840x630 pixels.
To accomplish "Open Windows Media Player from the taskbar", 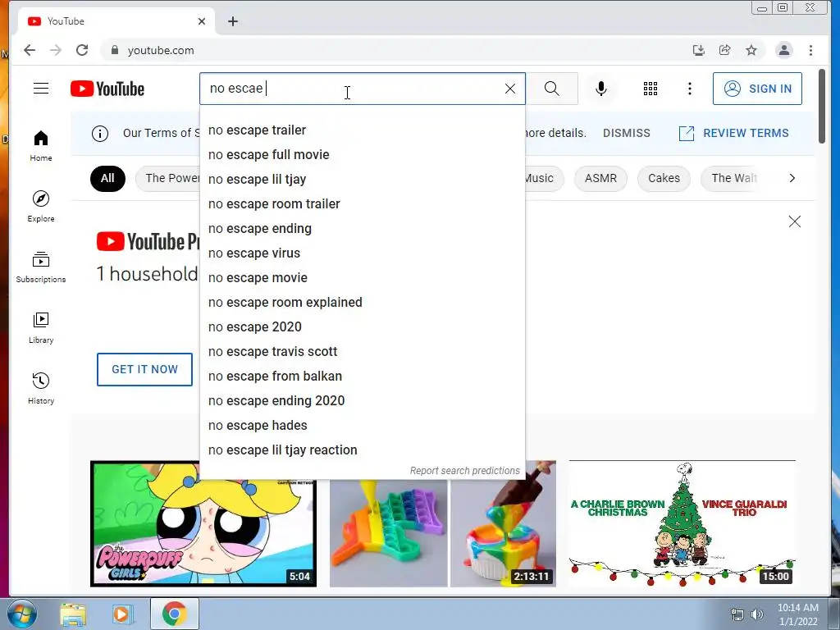I will (122, 614).
